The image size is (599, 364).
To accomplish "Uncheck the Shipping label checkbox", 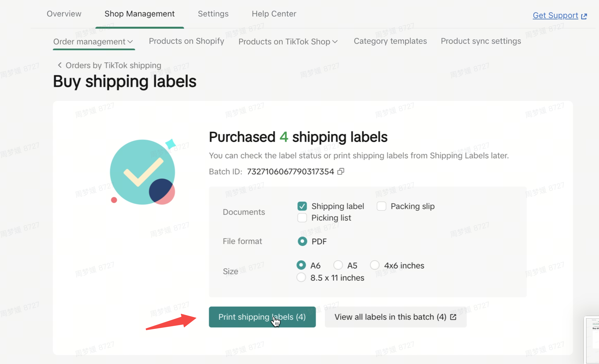I will (x=302, y=206).
